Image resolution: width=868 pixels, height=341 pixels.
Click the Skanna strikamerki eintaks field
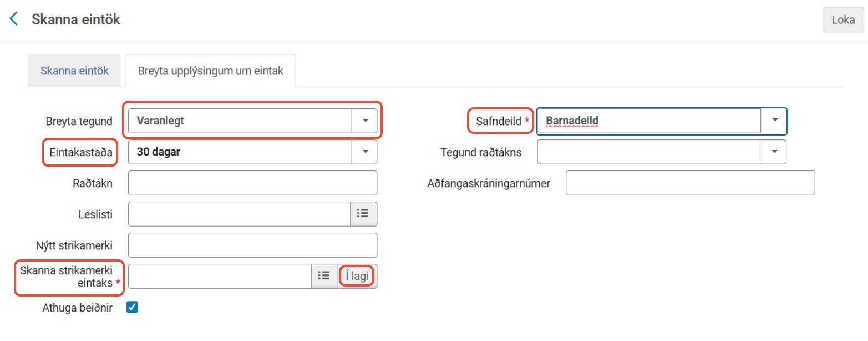pos(220,276)
